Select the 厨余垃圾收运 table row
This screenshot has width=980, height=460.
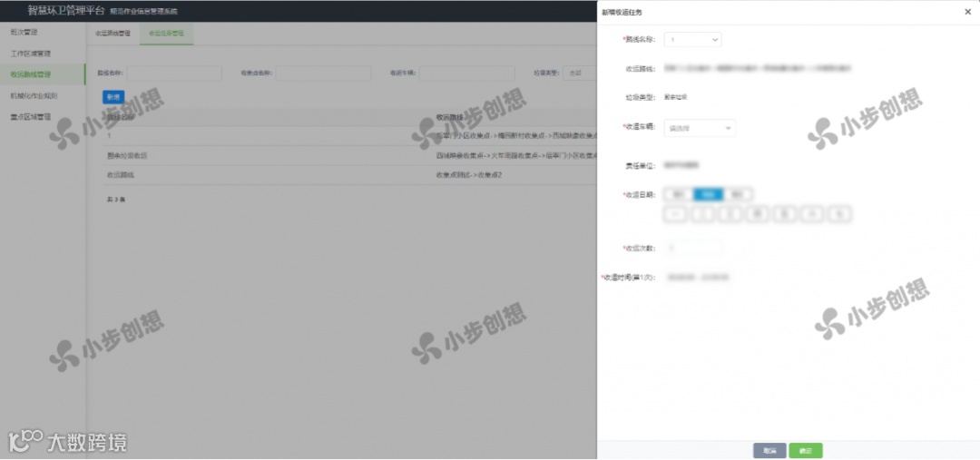tap(349, 155)
